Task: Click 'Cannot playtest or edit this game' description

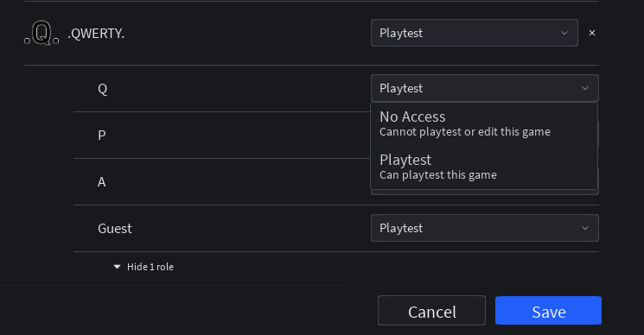Action: [464, 132]
